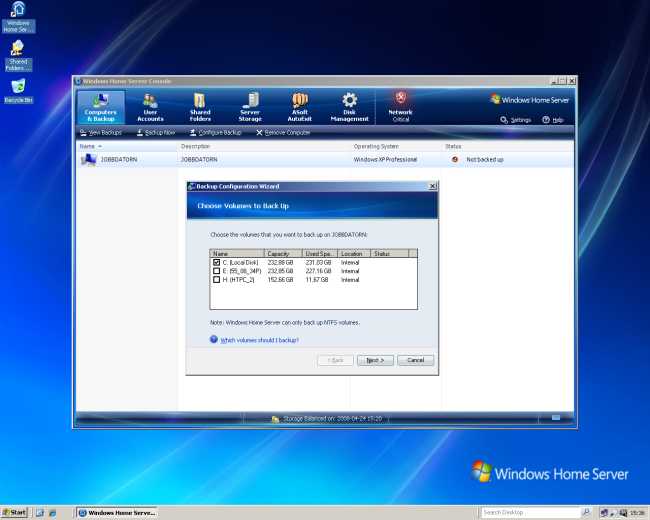Start Backup Now from the toolbar
This screenshot has height=520, width=650.
156,133
